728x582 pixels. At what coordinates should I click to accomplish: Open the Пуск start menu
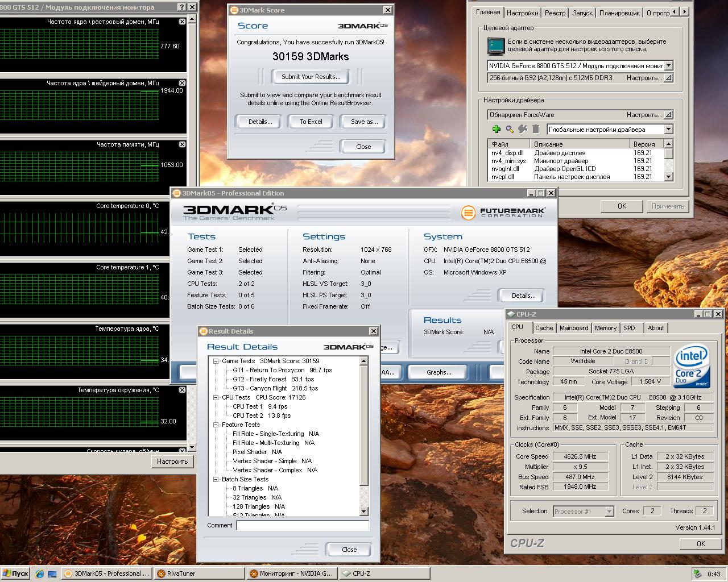[x=15, y=573]
